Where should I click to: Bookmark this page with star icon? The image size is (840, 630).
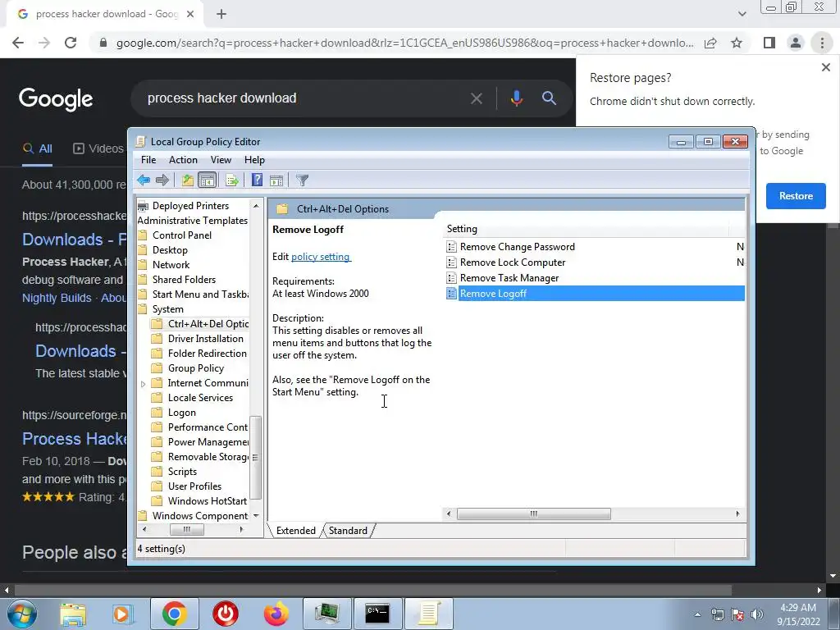pyautogui.click(x=737, y=43)
